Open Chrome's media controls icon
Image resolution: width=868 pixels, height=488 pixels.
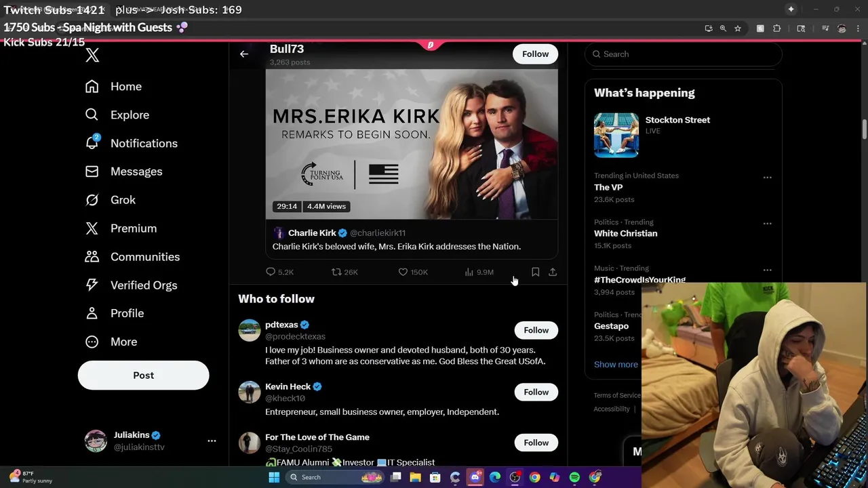[x=825, y=28]
